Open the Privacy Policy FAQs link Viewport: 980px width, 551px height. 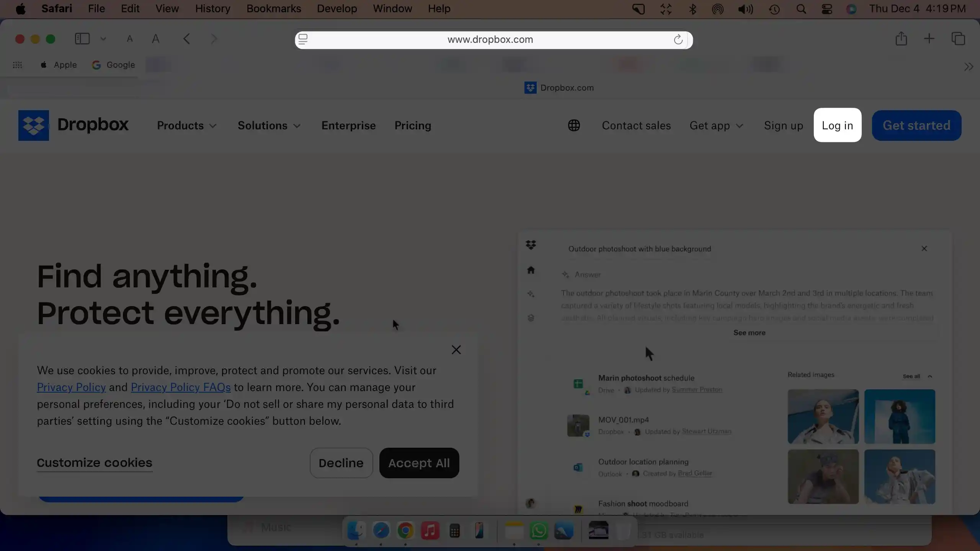pos(181,387)
